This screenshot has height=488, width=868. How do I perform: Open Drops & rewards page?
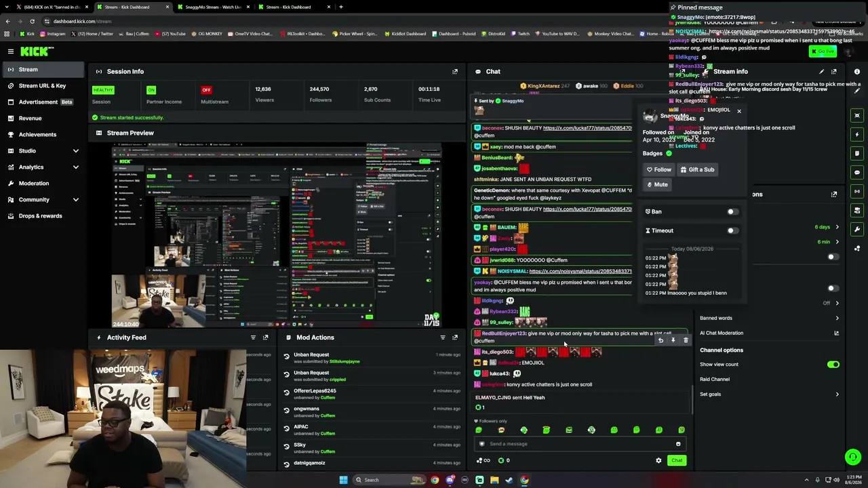(x=43, y=216)
